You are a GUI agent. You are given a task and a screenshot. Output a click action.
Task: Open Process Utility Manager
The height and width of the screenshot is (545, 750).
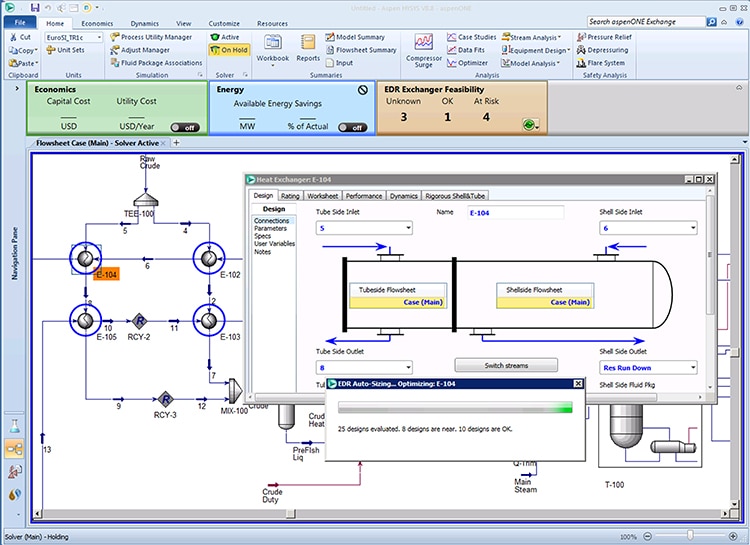tap(151, 37)
